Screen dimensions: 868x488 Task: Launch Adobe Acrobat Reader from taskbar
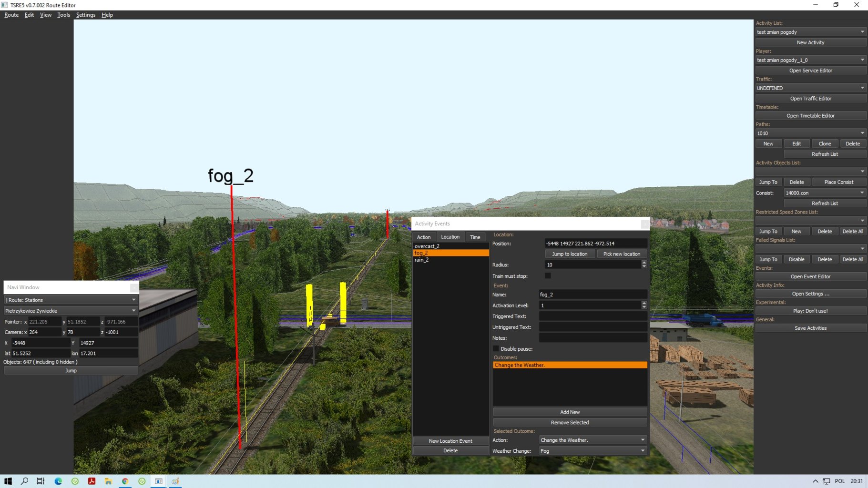(92, 481)
